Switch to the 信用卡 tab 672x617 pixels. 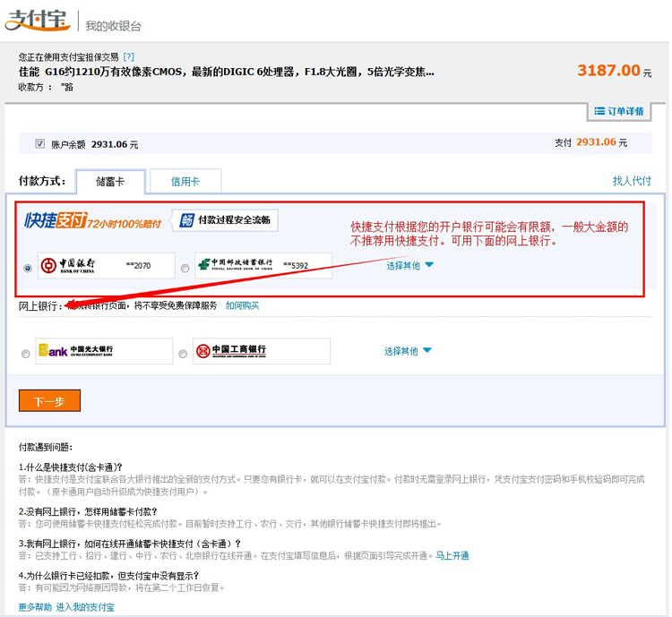(x=185, y=182)
